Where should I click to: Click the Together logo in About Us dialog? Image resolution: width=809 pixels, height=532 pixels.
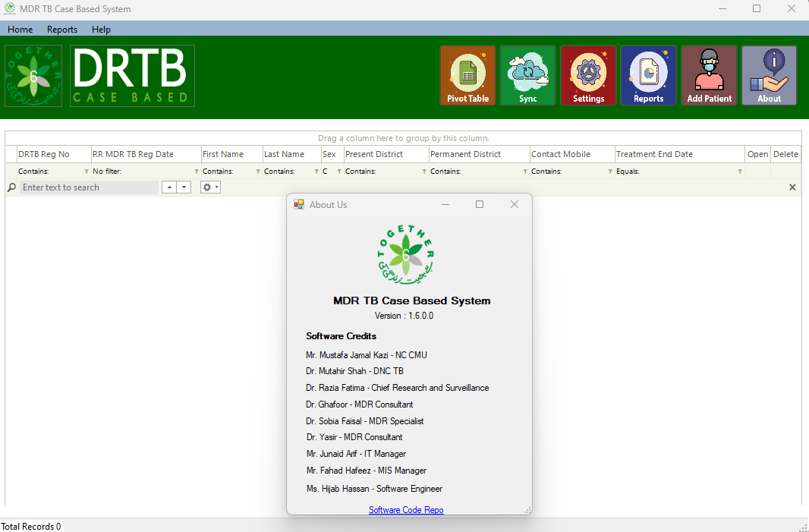click(406, 255)
